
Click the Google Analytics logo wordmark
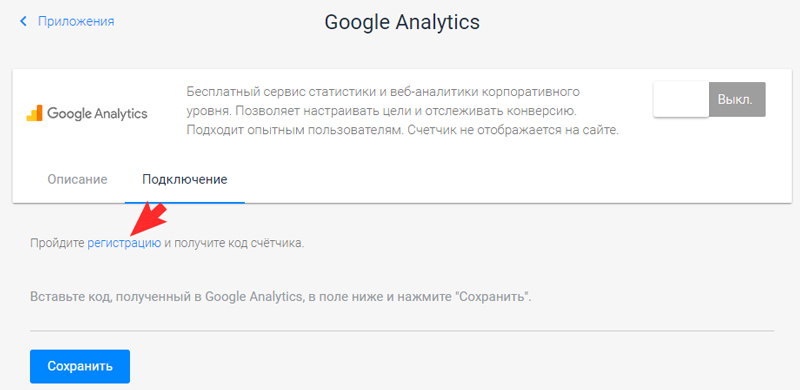tap(97, 113)
